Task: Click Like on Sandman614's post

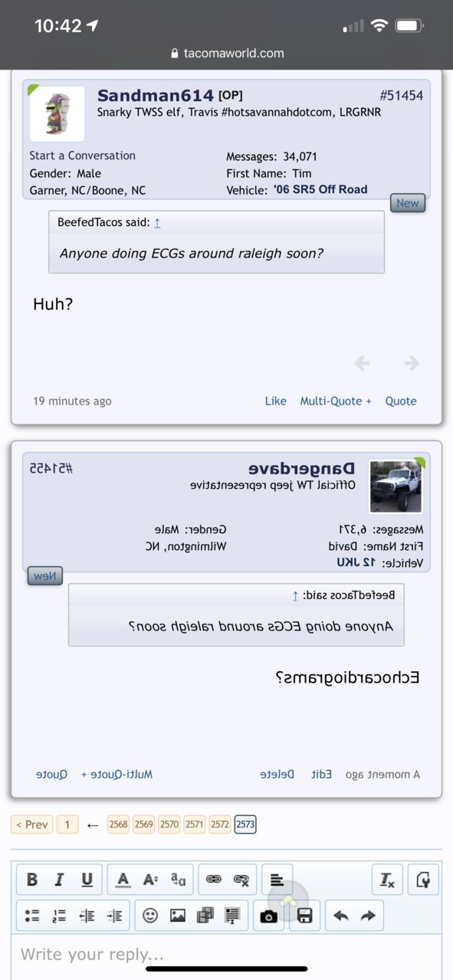Action: tap(275, 401)
